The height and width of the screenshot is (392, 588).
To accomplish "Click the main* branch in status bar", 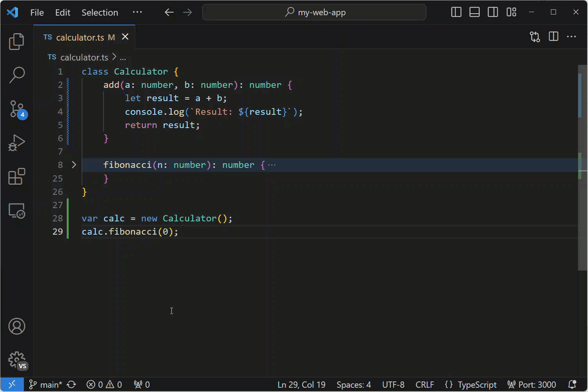I will click(46, 385).
